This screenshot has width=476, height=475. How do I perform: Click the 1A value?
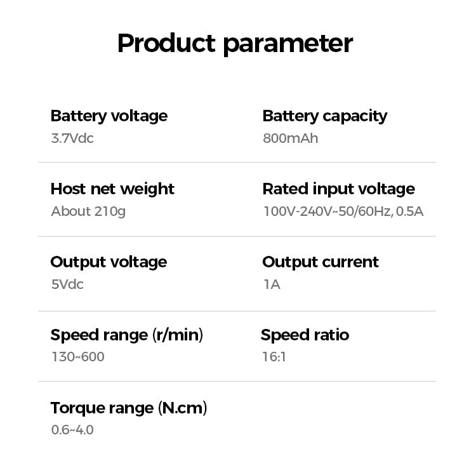pyautogui.click(x=271, y=284)
